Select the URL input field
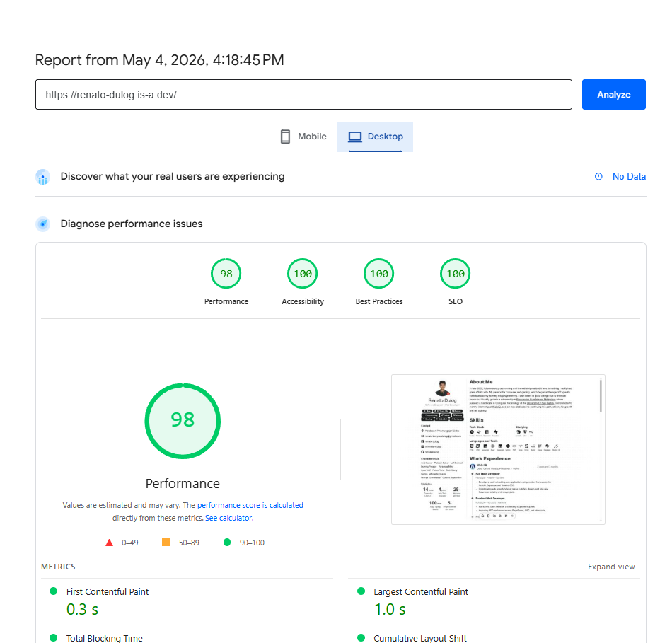 (303, 94)
